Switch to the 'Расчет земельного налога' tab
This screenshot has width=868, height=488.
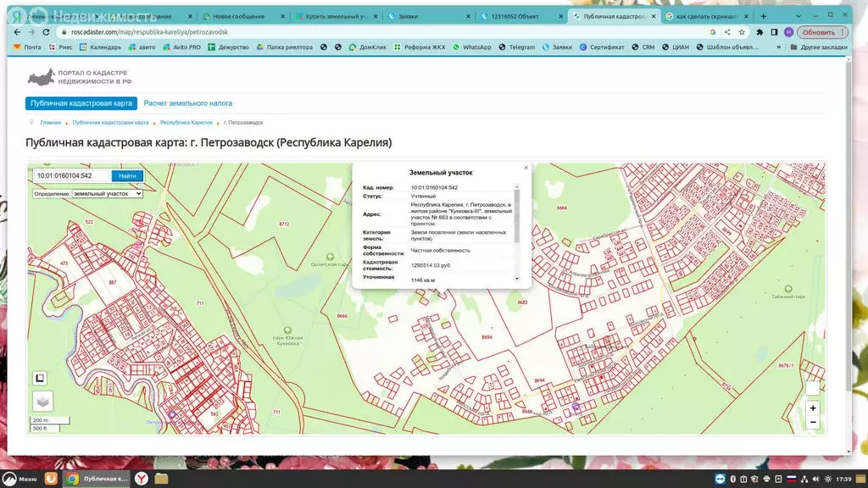[x=187, y=103]
